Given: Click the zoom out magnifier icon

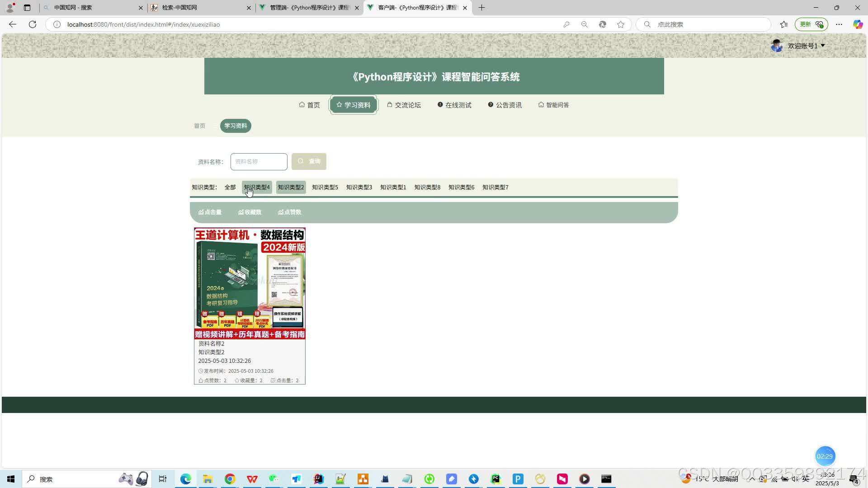Looking at the screenshot, I should pos(584,24).
